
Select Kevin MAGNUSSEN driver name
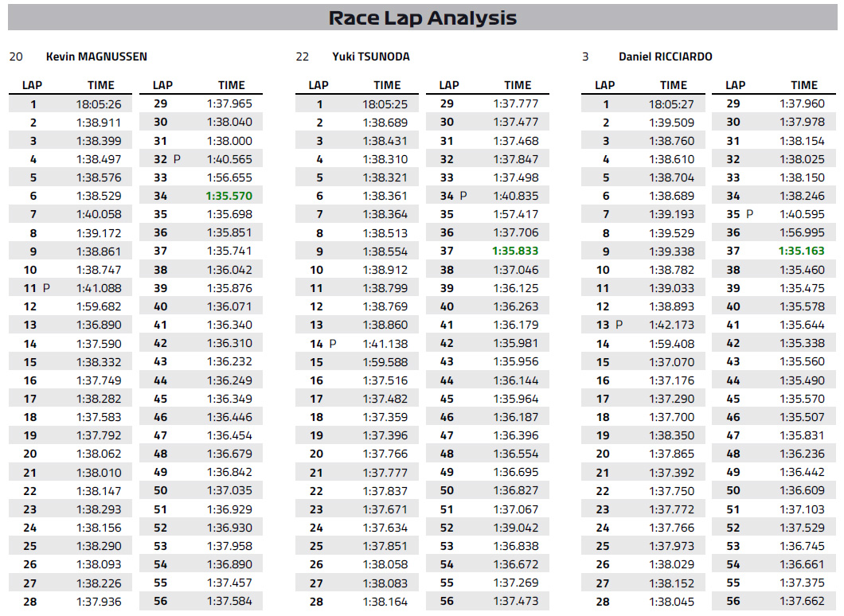(x=96, y=57)
